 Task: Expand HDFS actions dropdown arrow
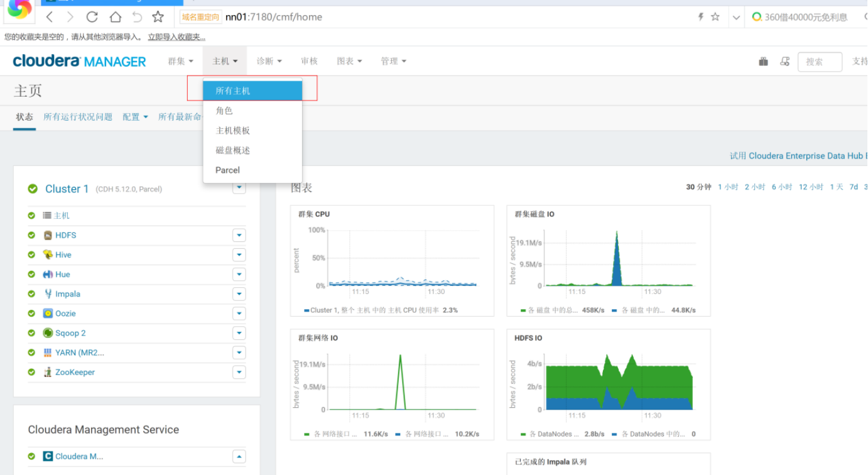pyautogui.click(x=239, y=235)
